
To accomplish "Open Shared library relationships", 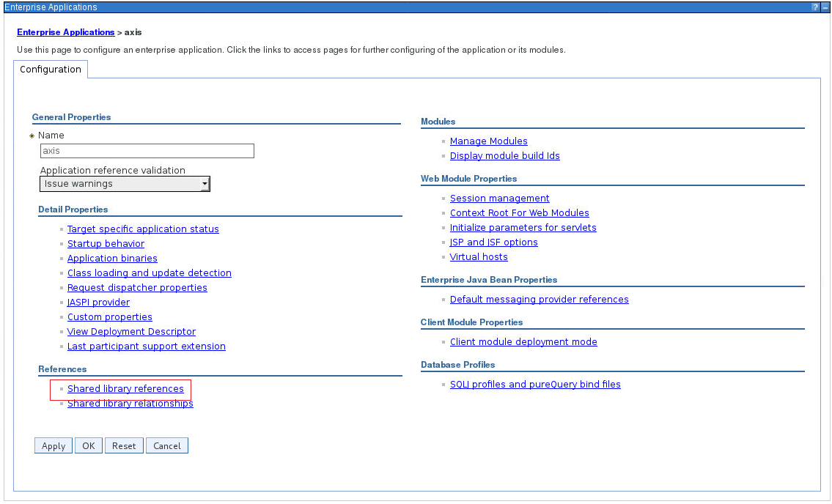I will coord(130,404).
